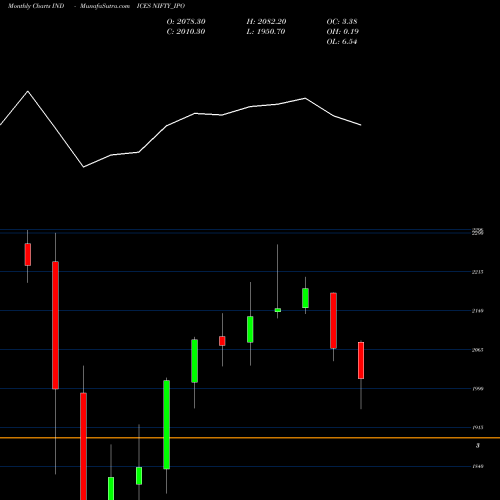
Task: Select the high value 'H: 2082.20'
Action: pyautogui.click(x=266, y=22)
